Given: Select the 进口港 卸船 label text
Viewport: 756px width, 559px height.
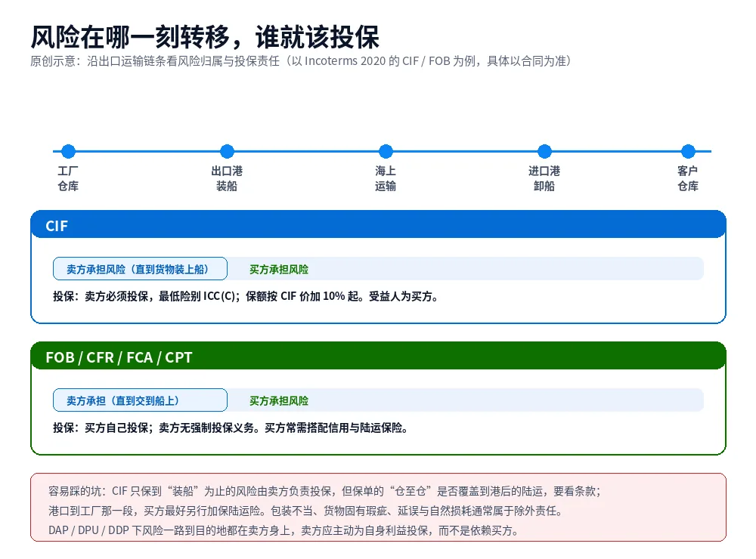Looking at the screenshot, I should (x=544, y=178).
